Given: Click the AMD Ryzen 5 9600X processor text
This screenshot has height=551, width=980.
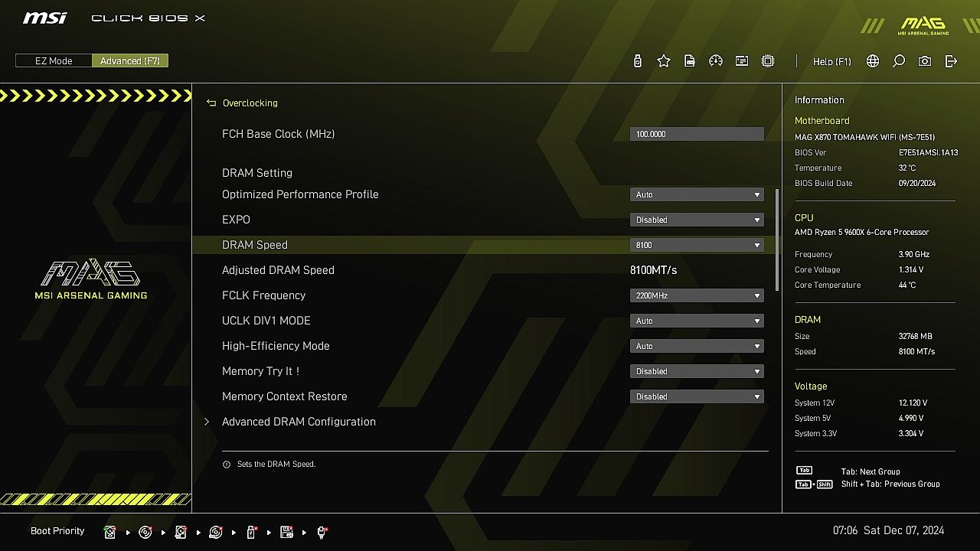Looking at the screenshot, I should 862,232.
